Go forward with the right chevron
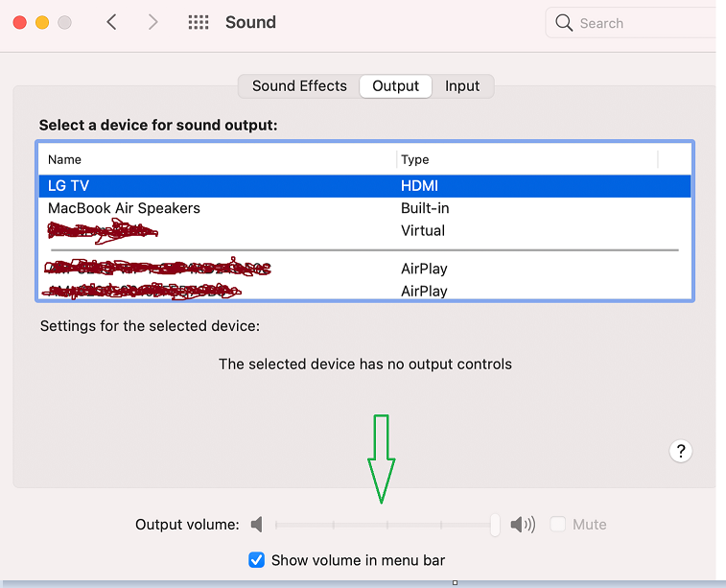This screenshot has width=726, height=588. tap(152, 22)
